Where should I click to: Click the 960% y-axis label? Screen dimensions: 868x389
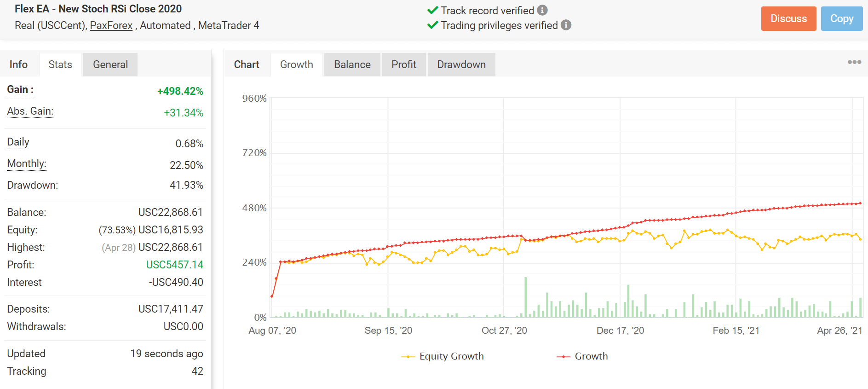pos(254,99)
